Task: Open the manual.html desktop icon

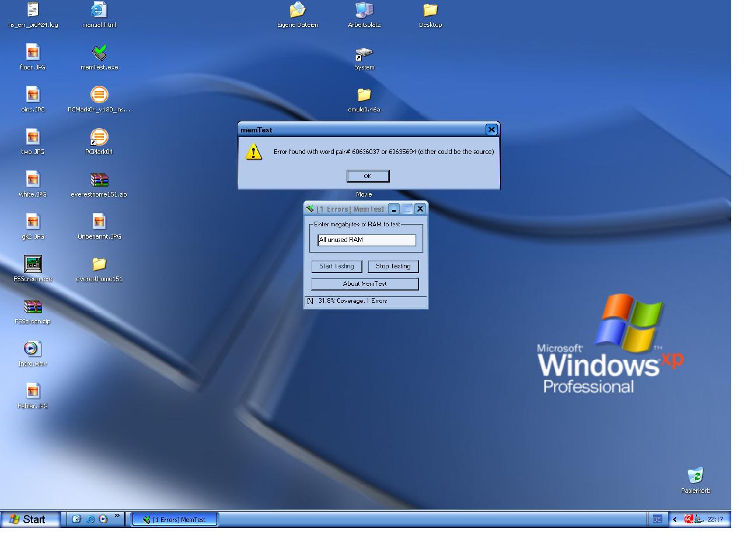Action: click(99, 10)
